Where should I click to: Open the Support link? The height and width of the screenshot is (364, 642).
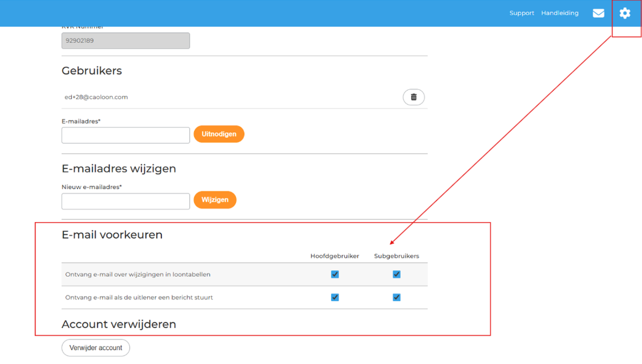click(x=521, y=13)
